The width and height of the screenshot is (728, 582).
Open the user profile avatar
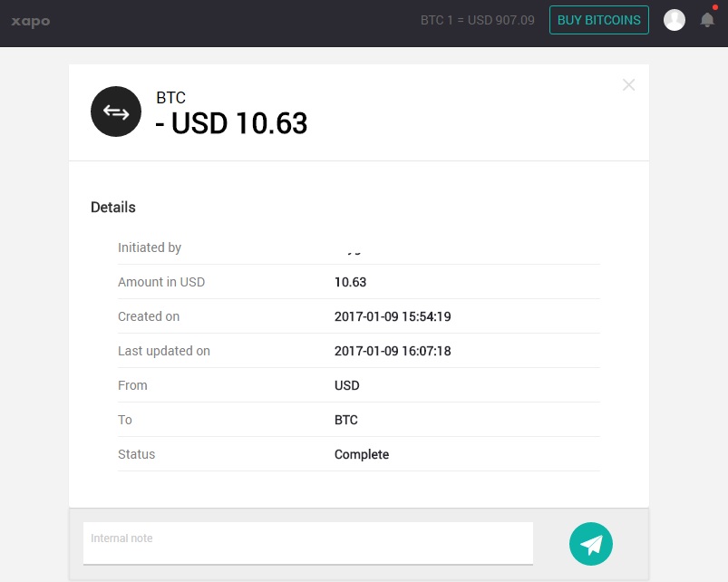tap(675, 20)
